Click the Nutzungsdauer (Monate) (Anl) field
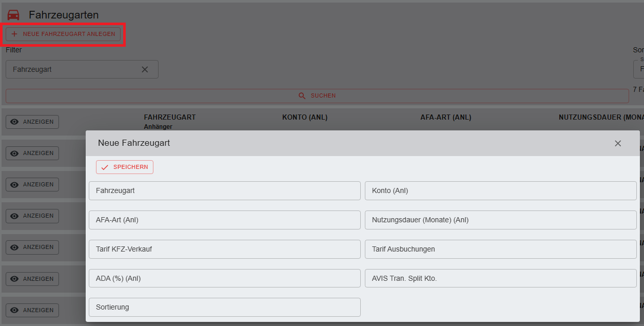 500,220
